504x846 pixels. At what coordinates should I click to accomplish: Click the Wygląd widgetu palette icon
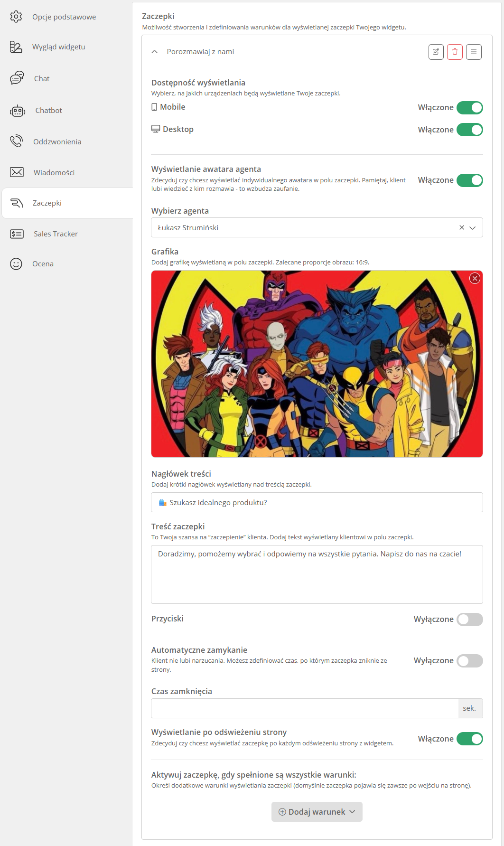[x=16, y=47]
